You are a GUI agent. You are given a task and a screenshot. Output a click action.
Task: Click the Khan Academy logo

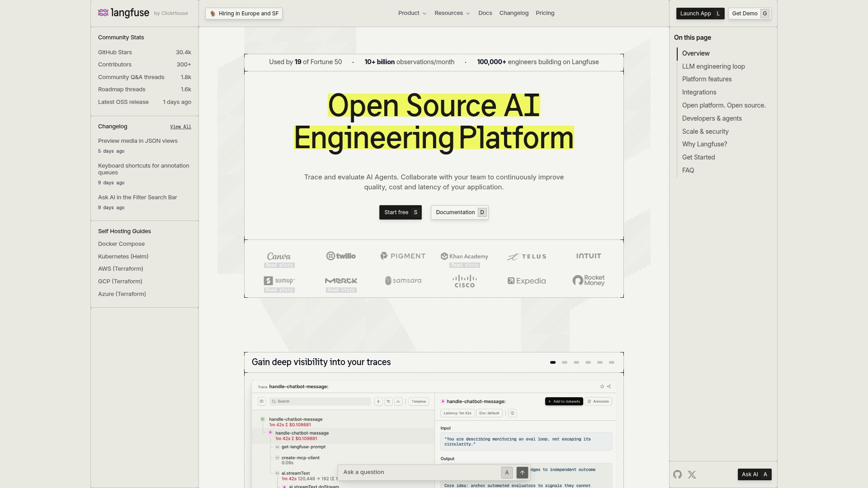point(465,256)
